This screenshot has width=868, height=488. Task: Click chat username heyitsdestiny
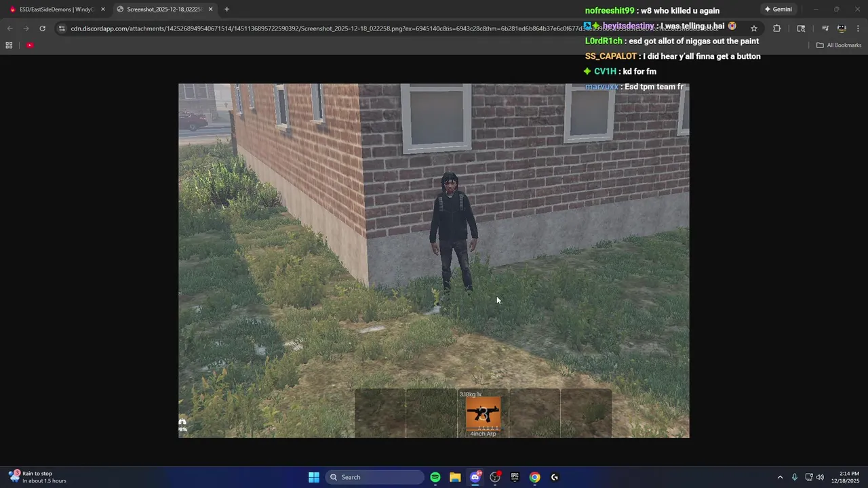click(x=629, y=26)
